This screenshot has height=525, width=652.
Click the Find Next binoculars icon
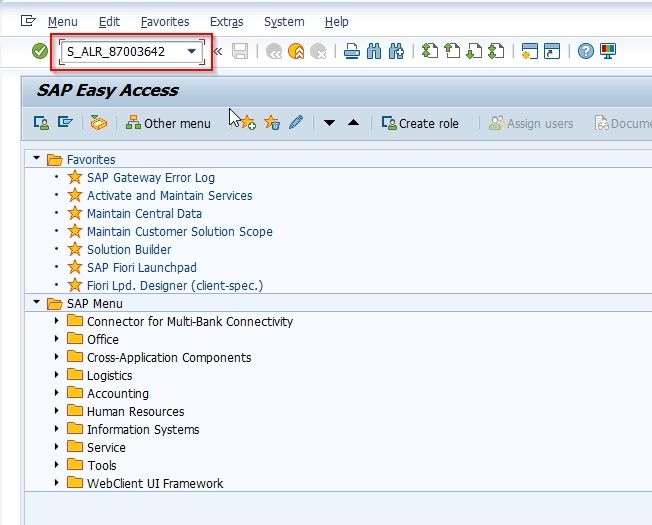pos(396,52)
